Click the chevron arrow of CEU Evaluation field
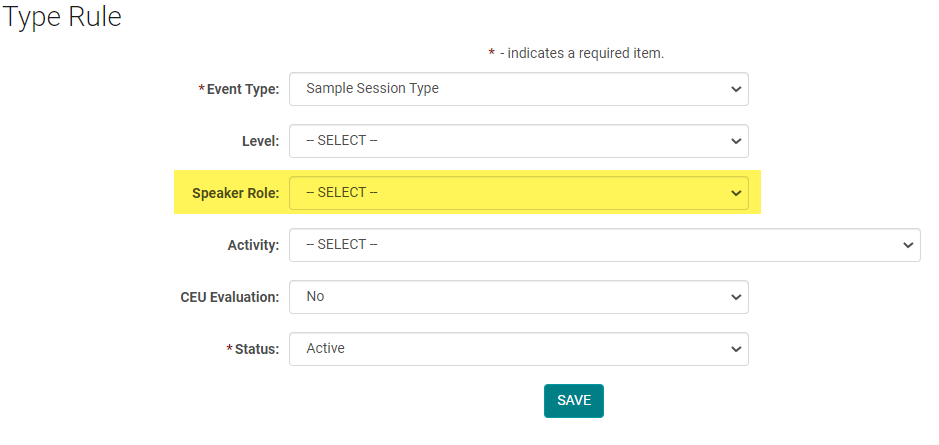 736,297
